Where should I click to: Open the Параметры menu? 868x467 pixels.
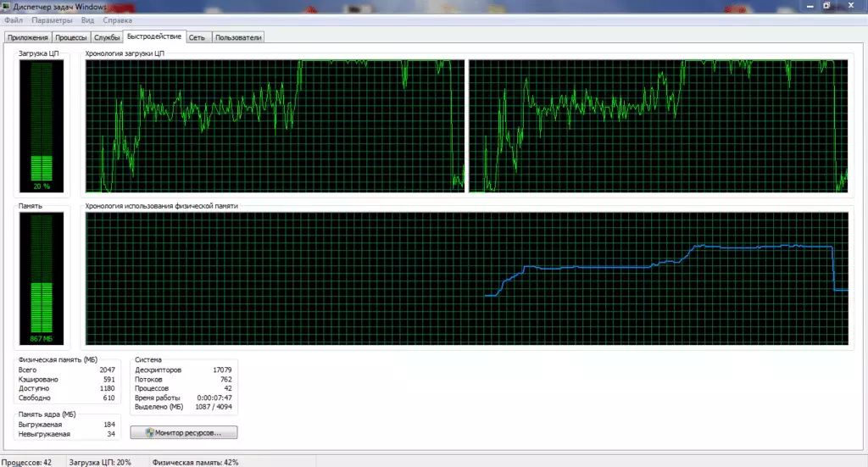52,20
